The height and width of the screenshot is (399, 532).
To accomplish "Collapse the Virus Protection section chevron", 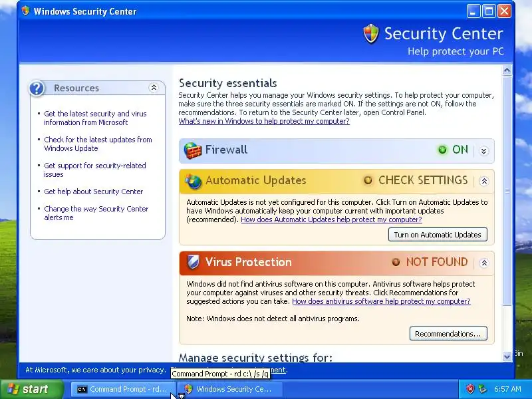I will [x=484, y=263].
